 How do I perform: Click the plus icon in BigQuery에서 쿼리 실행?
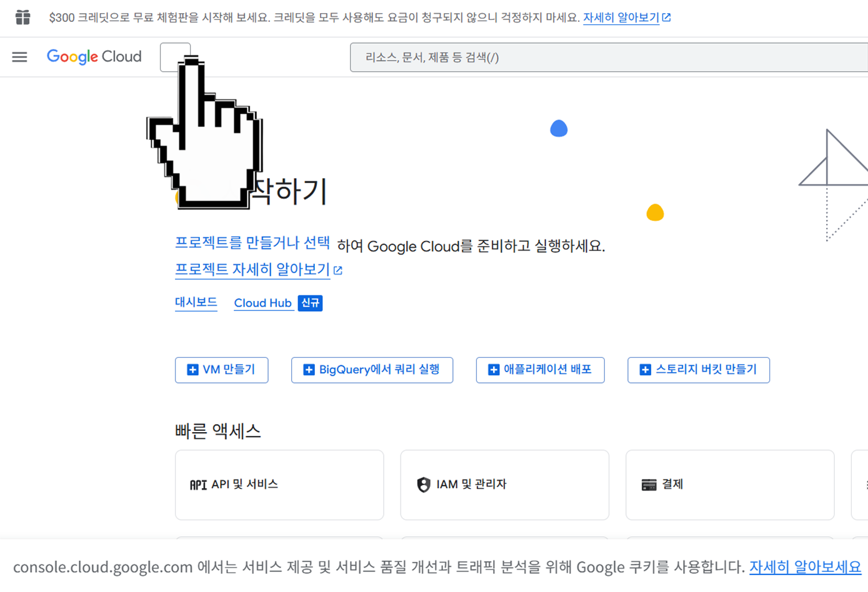click(309, 370)
